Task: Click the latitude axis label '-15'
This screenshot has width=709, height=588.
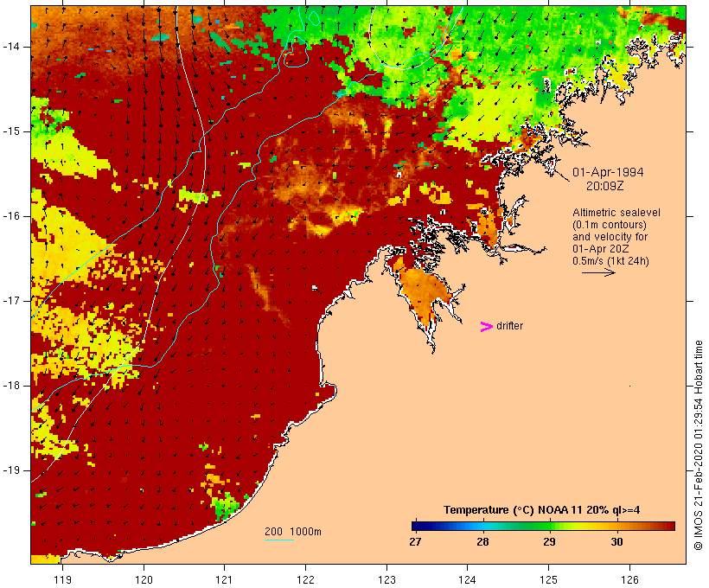Action: pos(11,131)
